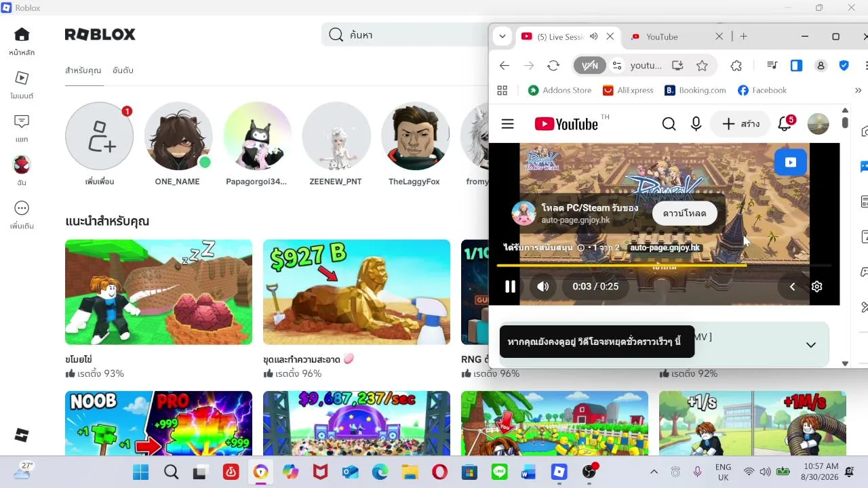Image resolution: width=868 pixels, height=488 pixels.
Task: Start YouTube voice search microphone
Action: (x=696, y=124)
